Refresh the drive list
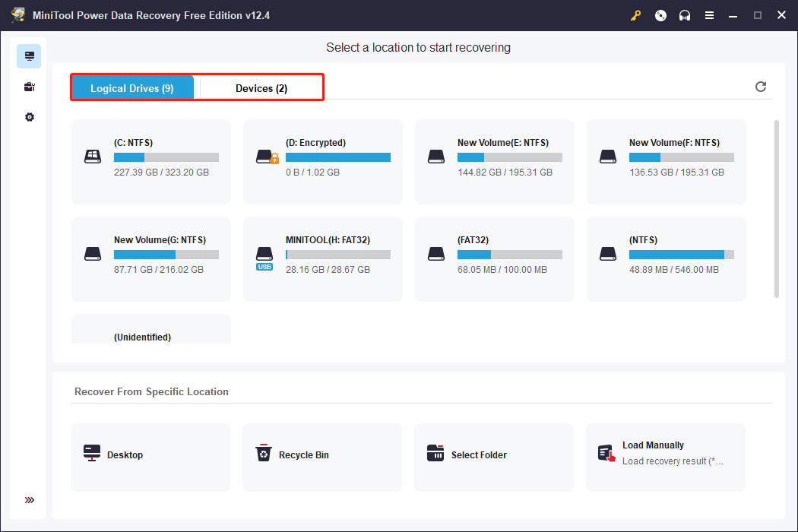Image resolution: width=798 pixels, height=532 pixels. 760,87
